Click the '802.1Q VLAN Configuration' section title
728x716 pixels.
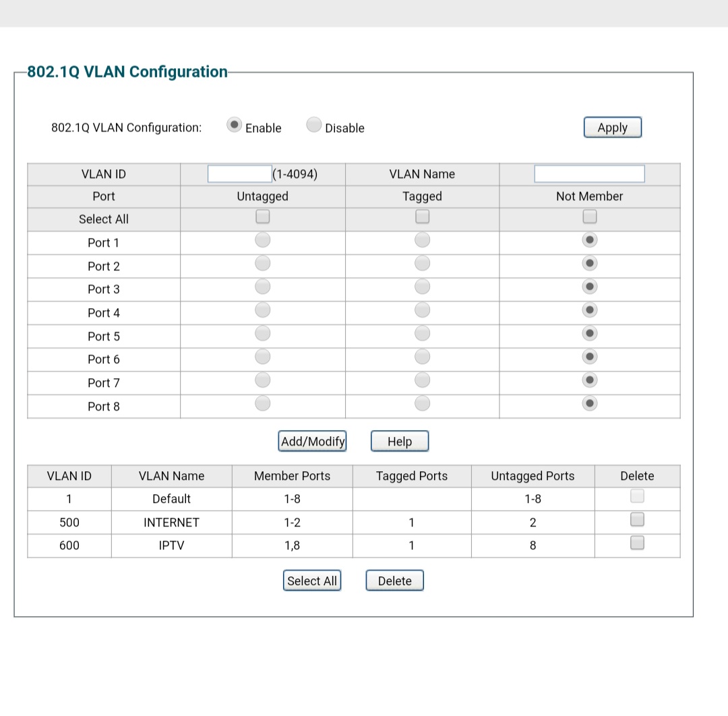click(127, 72)
